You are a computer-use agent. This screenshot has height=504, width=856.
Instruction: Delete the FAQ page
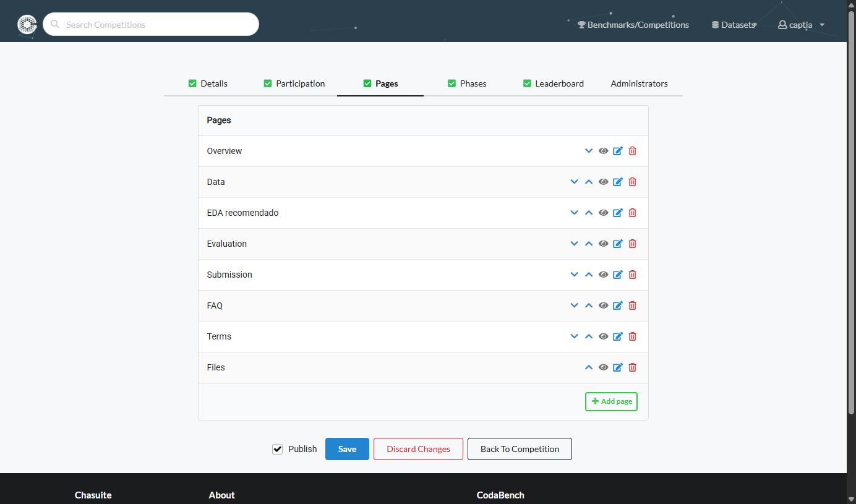[x=632, y=305]
